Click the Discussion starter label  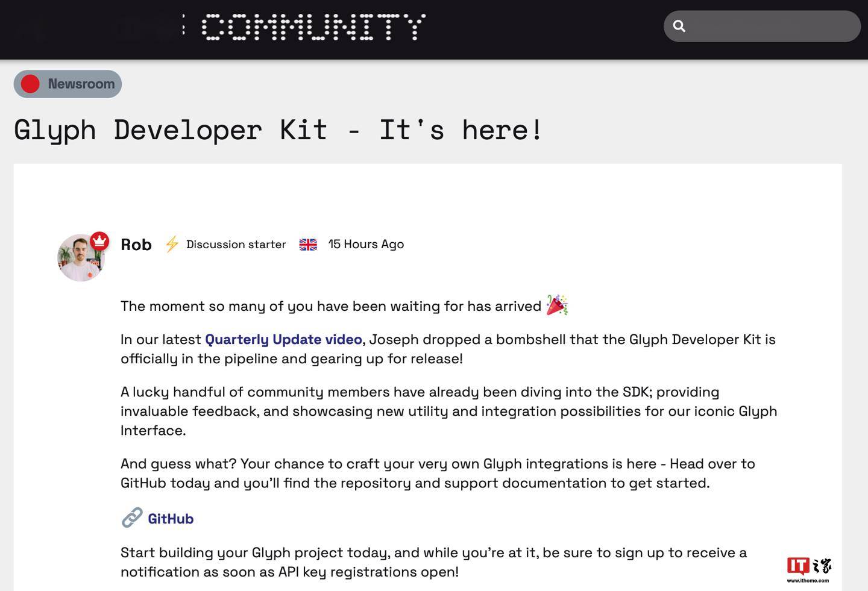(236, 245)
